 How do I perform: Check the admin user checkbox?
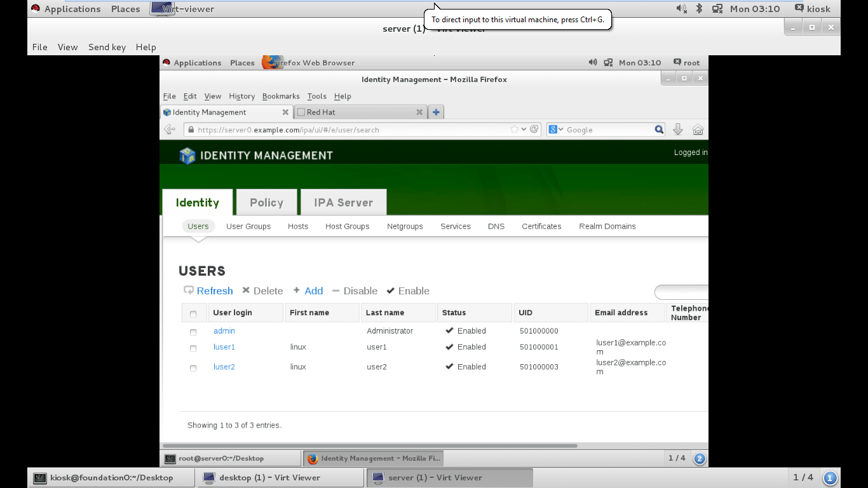[x=193, y=332]
